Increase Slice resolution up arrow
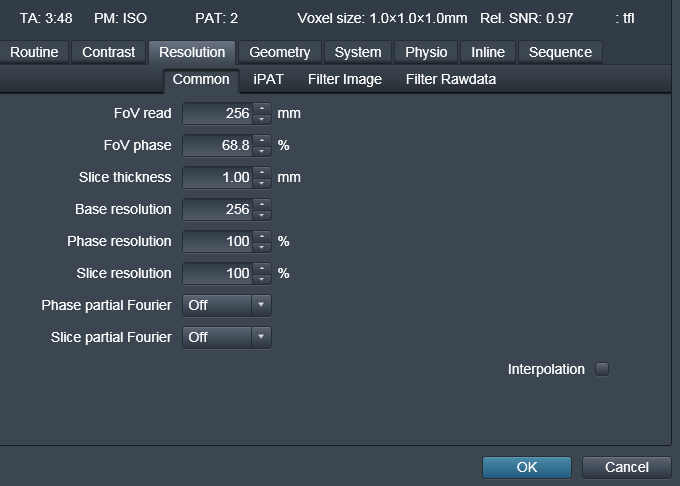This screenshot has height=486, width=680. point(262,268)
